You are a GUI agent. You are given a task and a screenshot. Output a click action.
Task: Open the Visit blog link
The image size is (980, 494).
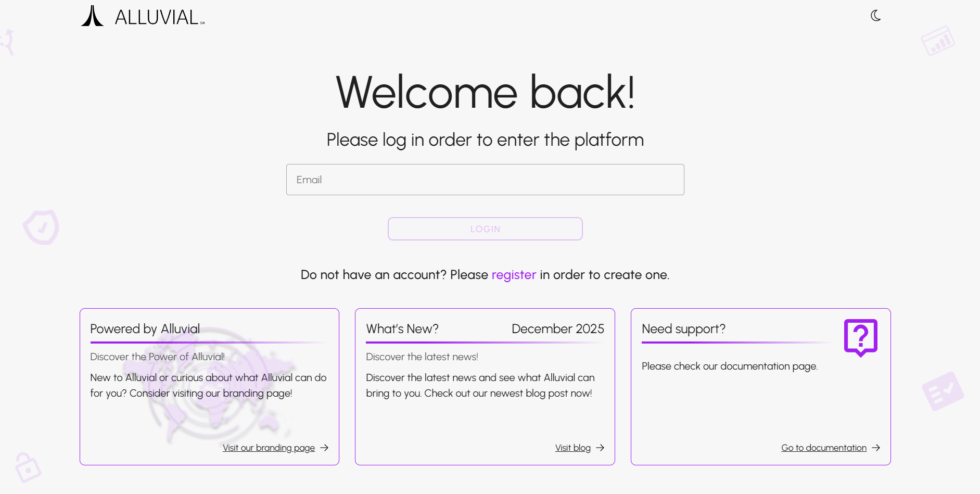[572, 448]
